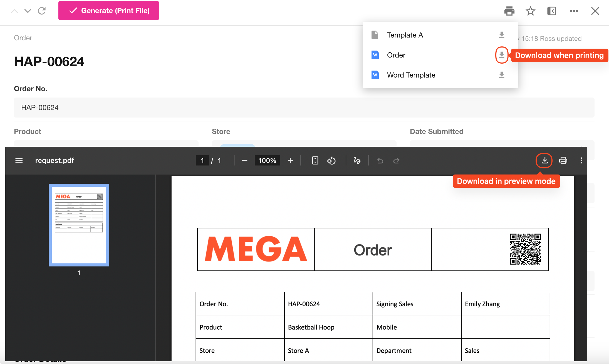
Task: Download PDF in preview mode
Action: pyautogui.click(x=544, y=160)
